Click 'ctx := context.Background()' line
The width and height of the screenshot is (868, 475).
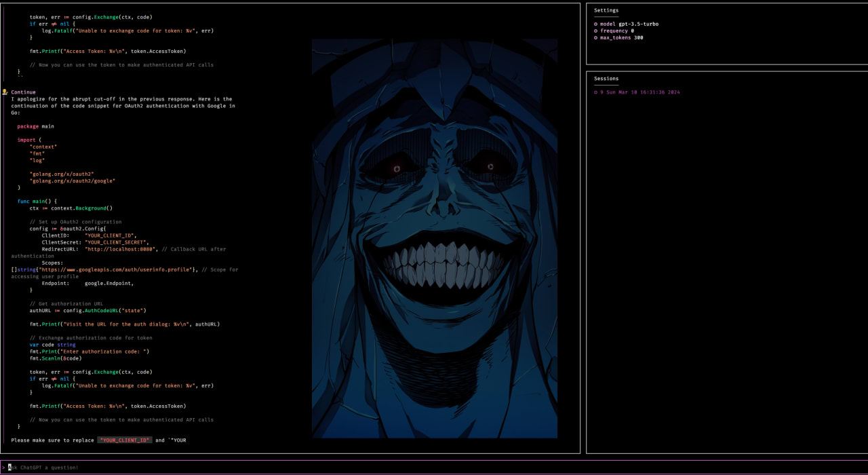71,208
